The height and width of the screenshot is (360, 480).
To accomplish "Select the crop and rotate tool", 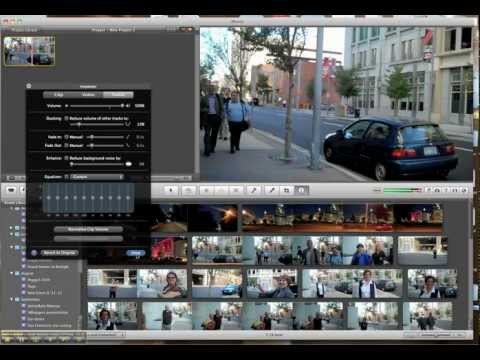I will 286,190.
